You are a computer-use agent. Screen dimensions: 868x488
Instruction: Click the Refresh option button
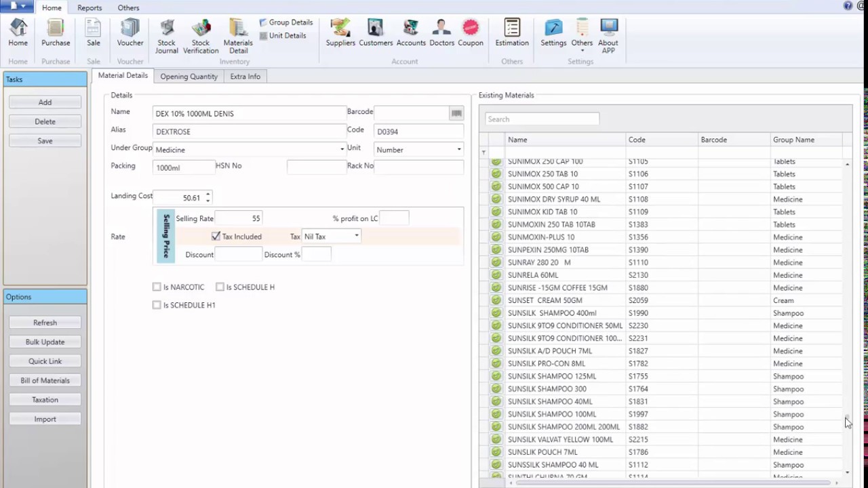point(45,323)
